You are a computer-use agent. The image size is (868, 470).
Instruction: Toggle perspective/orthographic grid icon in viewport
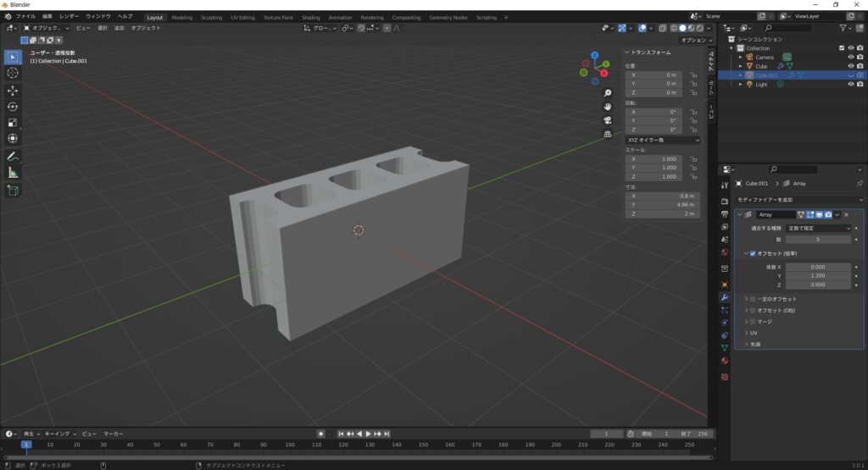coord(608,134)
